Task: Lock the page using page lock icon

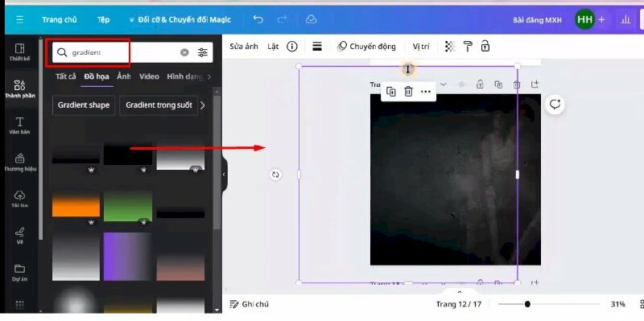Action: pyautogui.click(x=480, y=84)
